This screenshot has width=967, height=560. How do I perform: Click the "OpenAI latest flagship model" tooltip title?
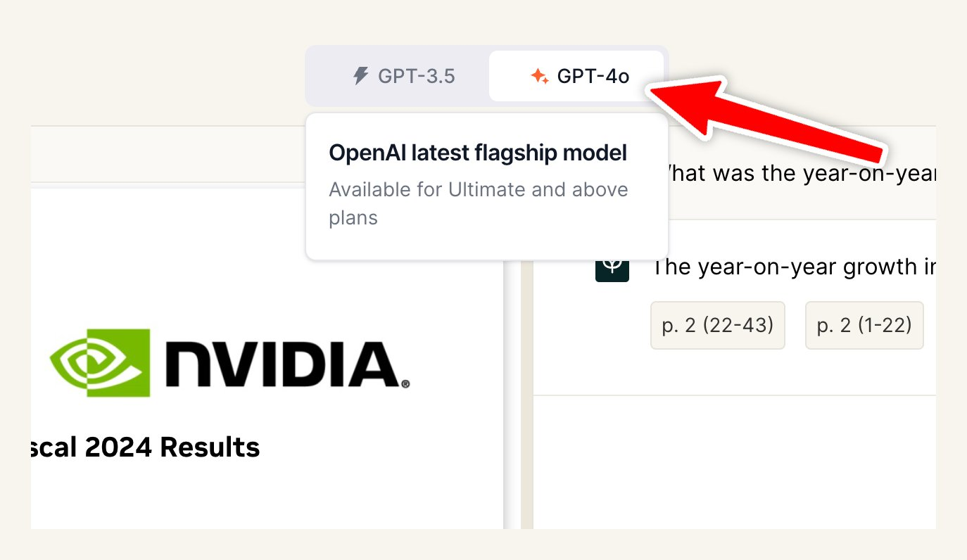(x=477, y=153)
